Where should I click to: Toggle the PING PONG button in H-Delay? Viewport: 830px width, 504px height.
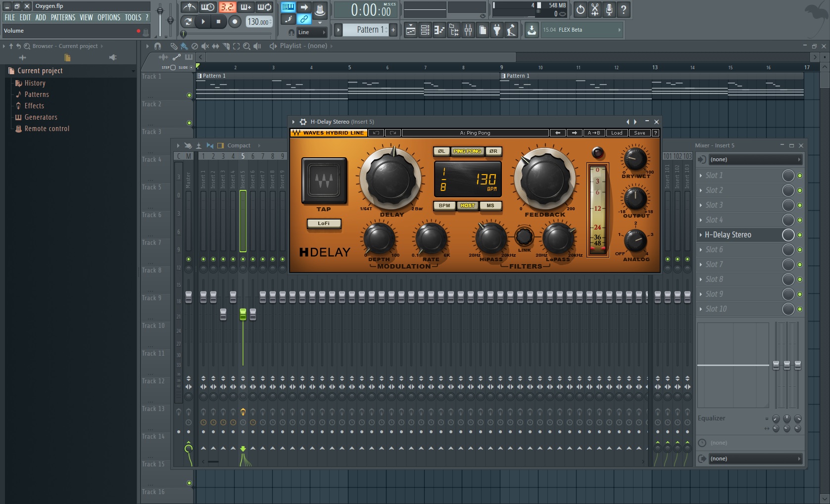pyautogui.click(x=467, y=151)
